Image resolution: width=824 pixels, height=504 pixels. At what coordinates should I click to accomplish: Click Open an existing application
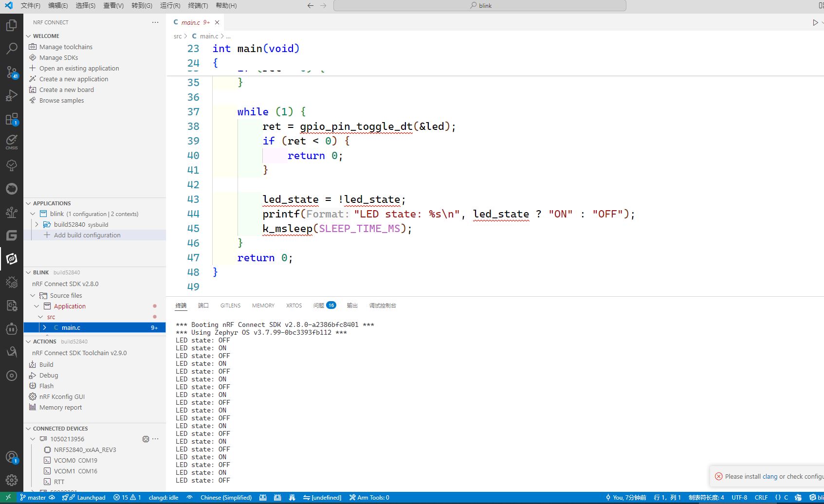[79, 69]
